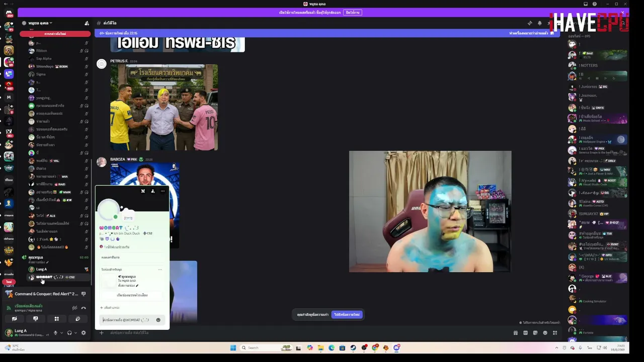Open the server name dropdown menu
644x362 pixels.
[x=40, y=23]
